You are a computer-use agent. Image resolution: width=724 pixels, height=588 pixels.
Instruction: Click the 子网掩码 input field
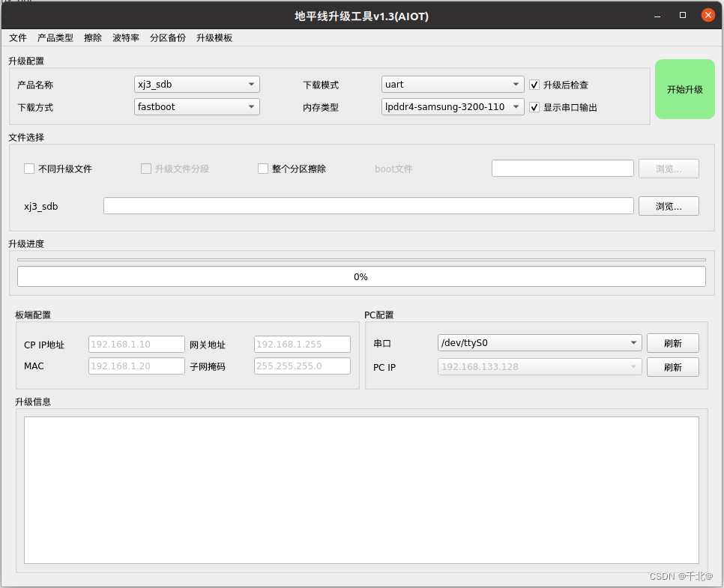pyautogui.click(x=302, y=366)
